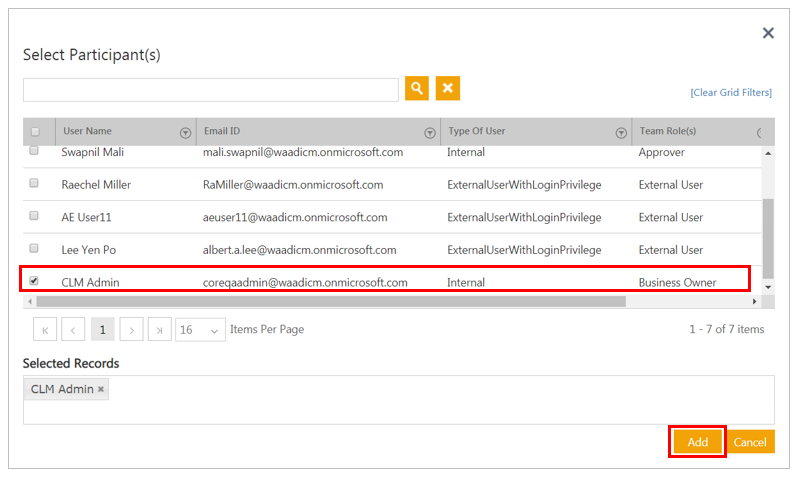This screenshot has width=802, height=480.
Task: Tick the checkbox for Lee Yen Po
Action: [34, 248]
